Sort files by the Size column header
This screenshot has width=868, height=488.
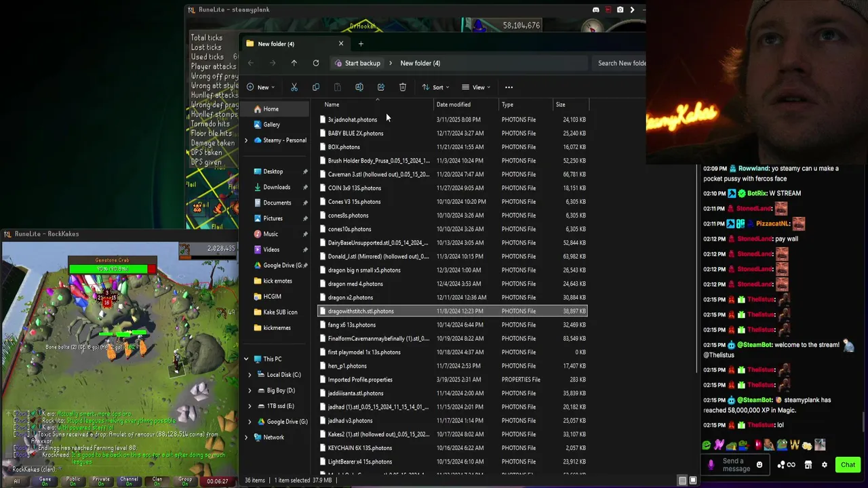point(571,104)
